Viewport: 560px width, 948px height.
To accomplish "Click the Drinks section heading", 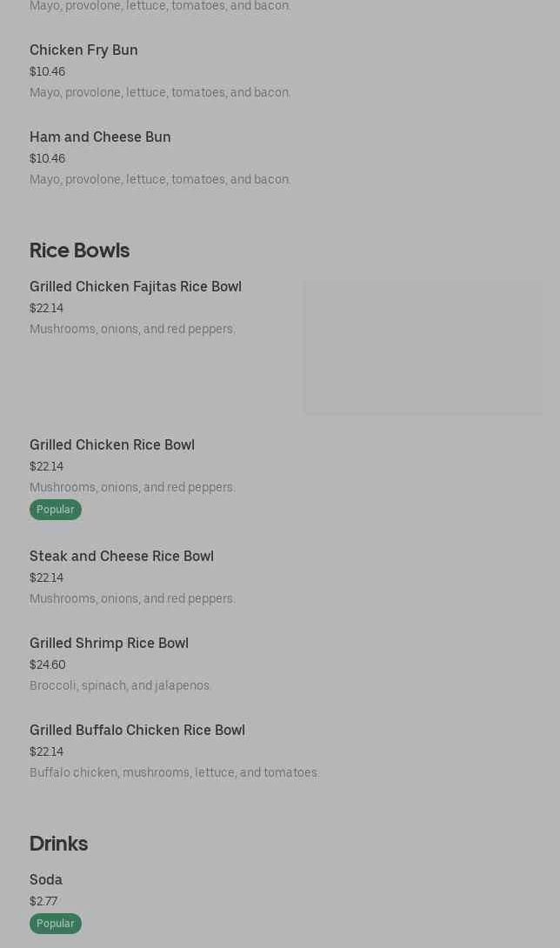I will (58, 844).
